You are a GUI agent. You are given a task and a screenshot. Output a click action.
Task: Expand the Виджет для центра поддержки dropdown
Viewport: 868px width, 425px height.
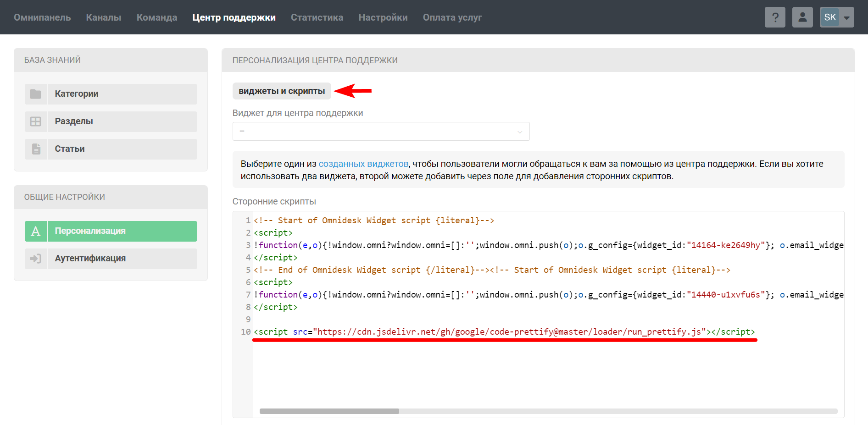click(381, 131)
